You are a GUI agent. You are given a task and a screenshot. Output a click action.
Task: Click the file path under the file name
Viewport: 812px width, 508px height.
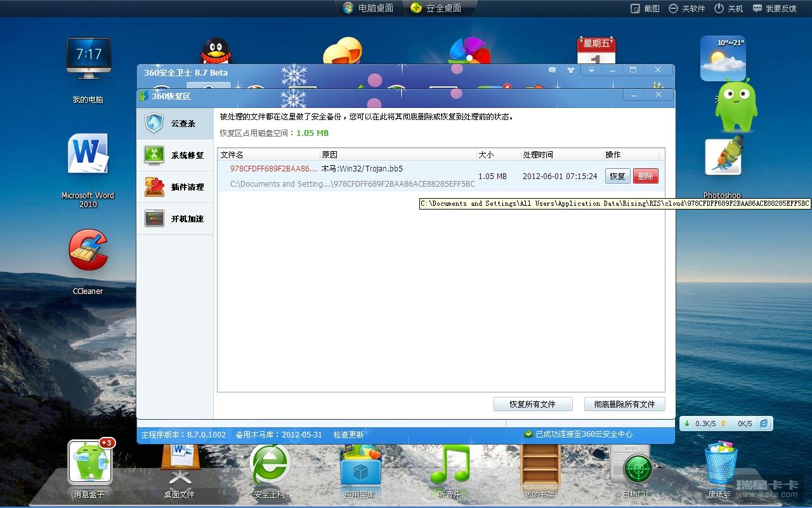point(352,184)
